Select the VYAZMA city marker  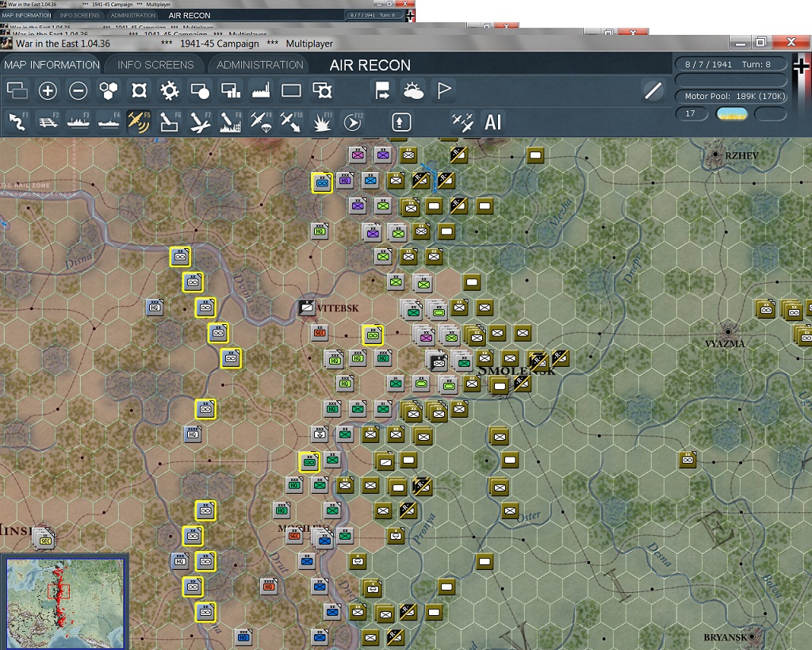tap(728, 331)
